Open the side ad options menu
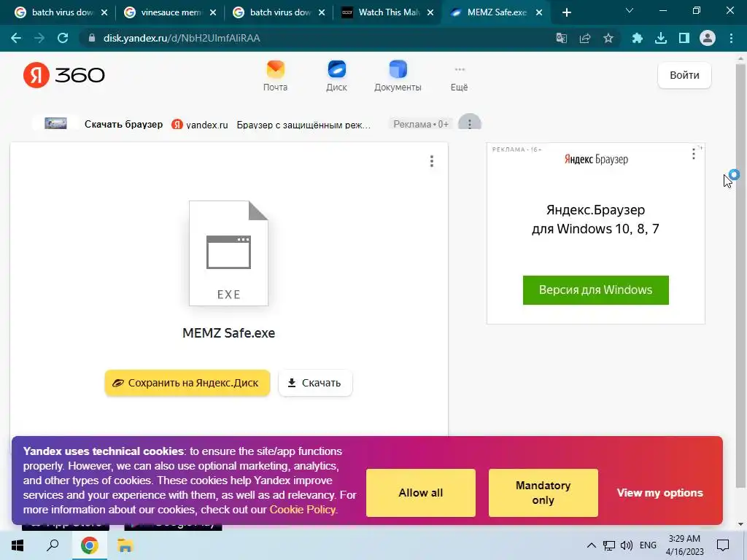This screenshot has width=747, height=560. (x=694, y=154)
